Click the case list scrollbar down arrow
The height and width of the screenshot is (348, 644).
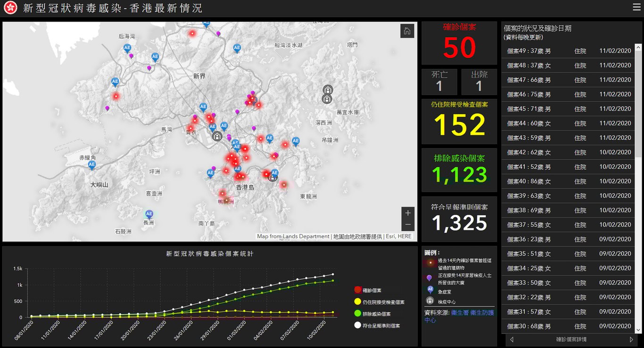click(638, 330)
